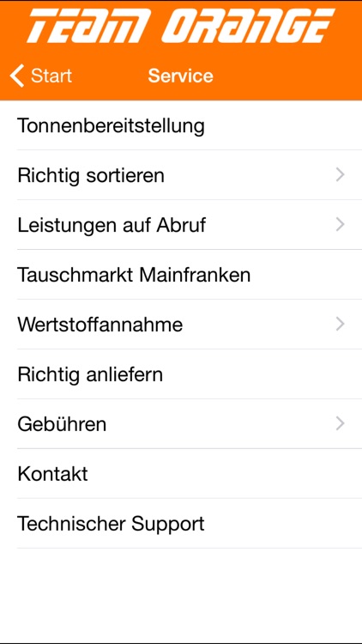Tap the Team Orange logo
This screenshot has width=362, height=644.
[x=181, y=26]
